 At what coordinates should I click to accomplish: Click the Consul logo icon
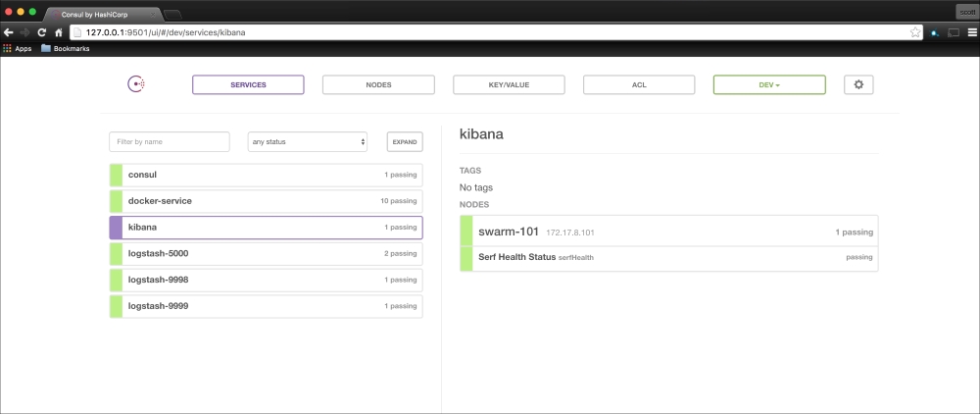pyautogui.click(x=136, y=84)
